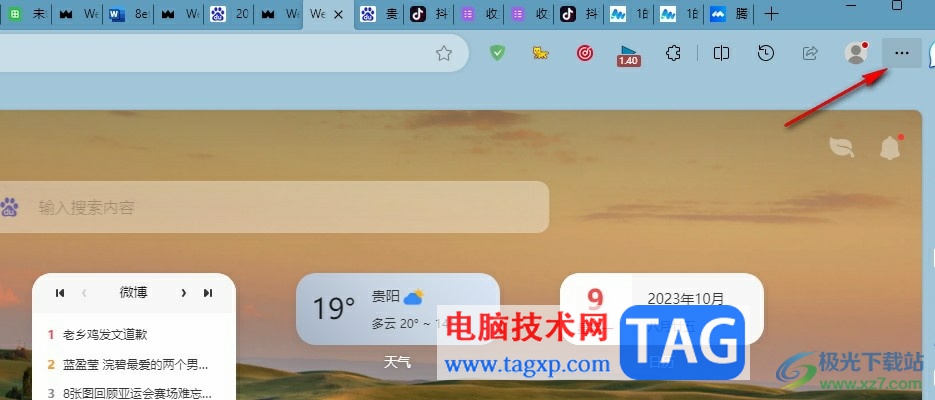The height and width of the screenshot is (400, 935).
Task: Click the yellow cat extension icon
Action: (541, 54)
